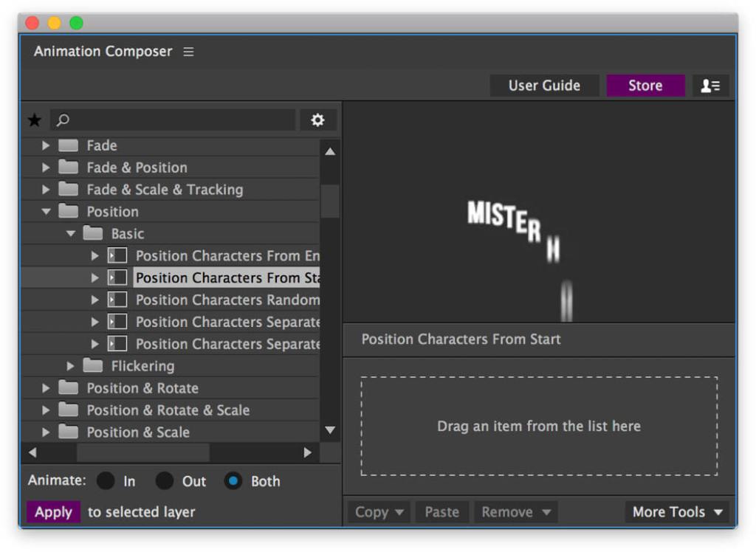
Task: Expand the Fade & Scale & Tracking folder
Action: [x=46, y=190]
